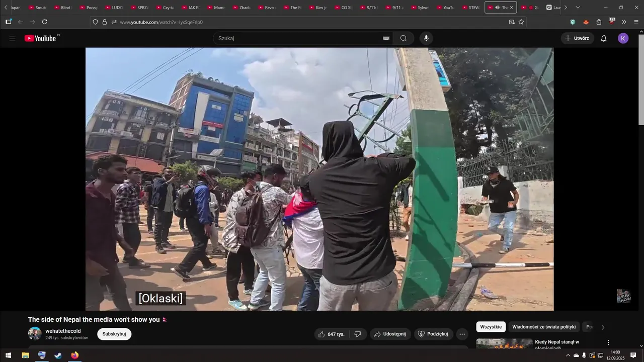Go forward with the browser forward arrow
Image resolution: width=644 pixels, height=362 pixels.
click(33, 22)
